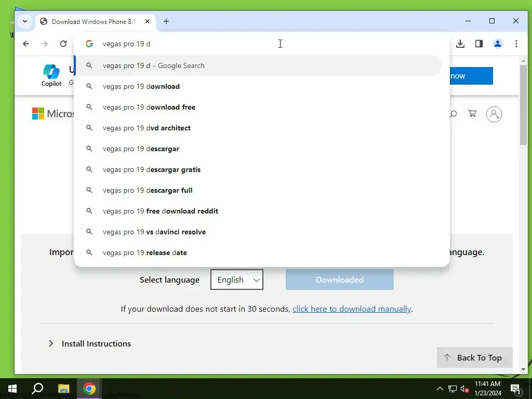Open the Chrome three-dot menu
The width and height of the screenshot is (532, 399).
(x=516, y=44)
